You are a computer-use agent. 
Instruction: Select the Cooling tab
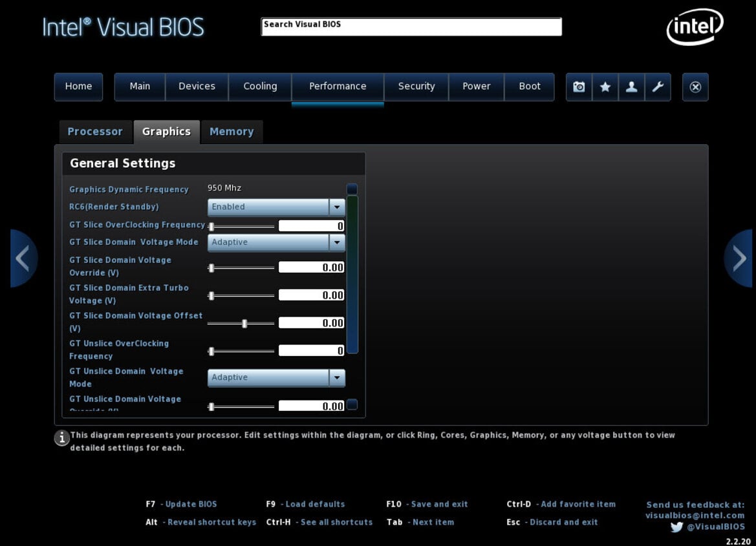pos(261,86)
